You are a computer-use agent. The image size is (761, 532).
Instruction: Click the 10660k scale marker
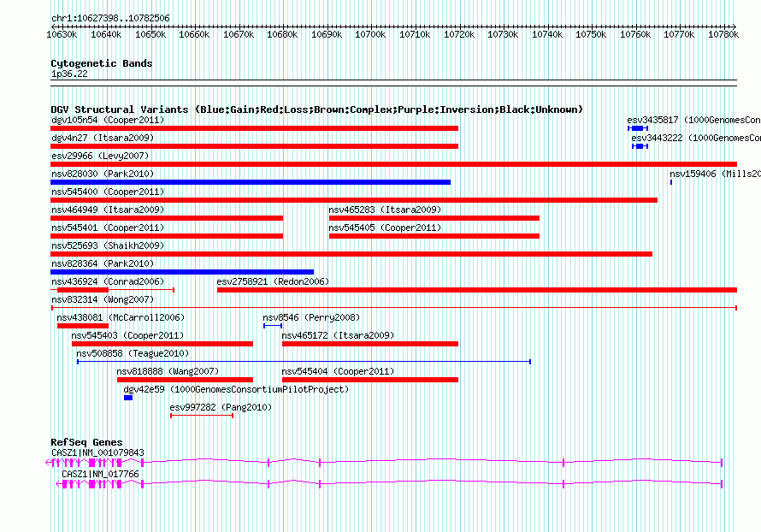point(194,34)
